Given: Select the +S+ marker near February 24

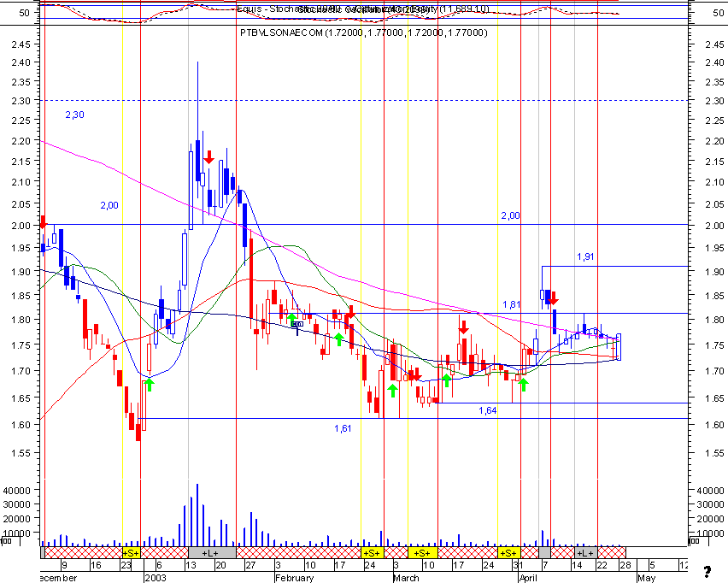Looking at the screenshot, I should (x=372, y=553).
